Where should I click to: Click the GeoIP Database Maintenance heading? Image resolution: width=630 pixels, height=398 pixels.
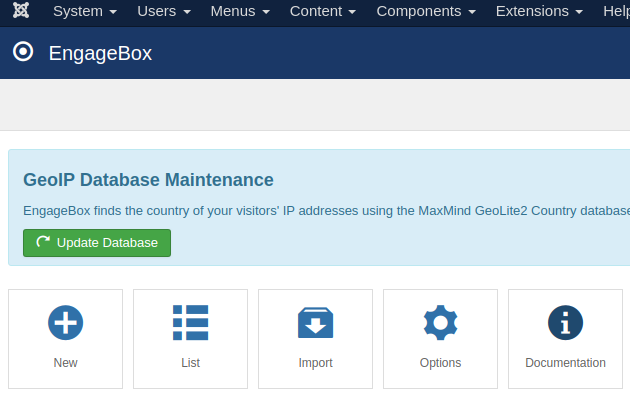[148, 180]
